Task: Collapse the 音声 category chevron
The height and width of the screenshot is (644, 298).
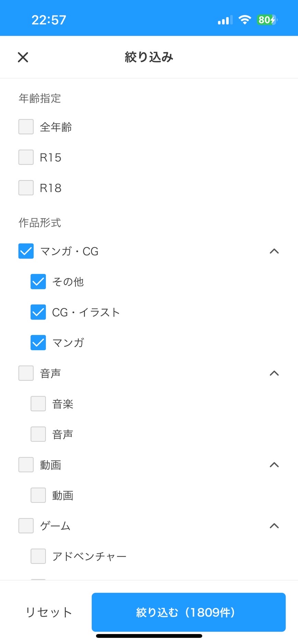Action: (x=274, y=373)
